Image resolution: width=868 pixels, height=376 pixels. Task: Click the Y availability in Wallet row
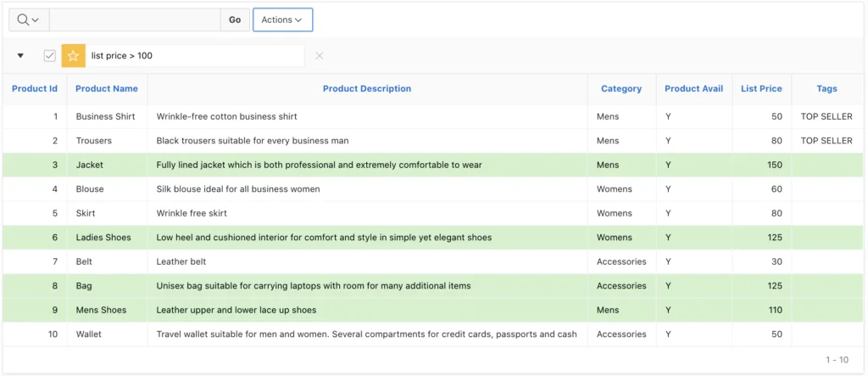[x=668, y=334]
